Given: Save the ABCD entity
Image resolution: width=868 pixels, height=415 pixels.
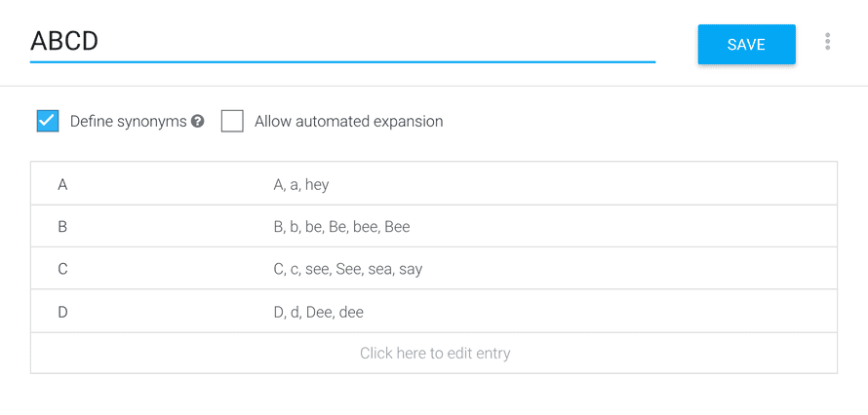Looking at the screenshot, I should [746, 44].
